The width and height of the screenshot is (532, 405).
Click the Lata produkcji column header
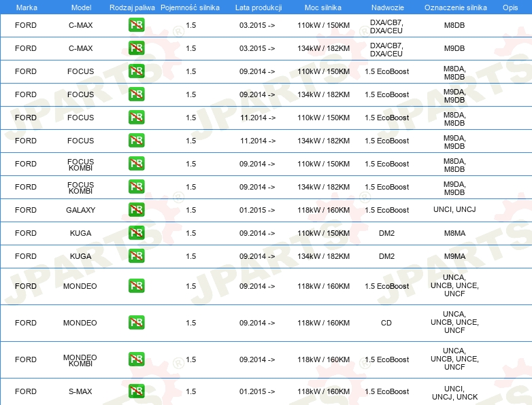pyautogui.click(x=259, y=7)
